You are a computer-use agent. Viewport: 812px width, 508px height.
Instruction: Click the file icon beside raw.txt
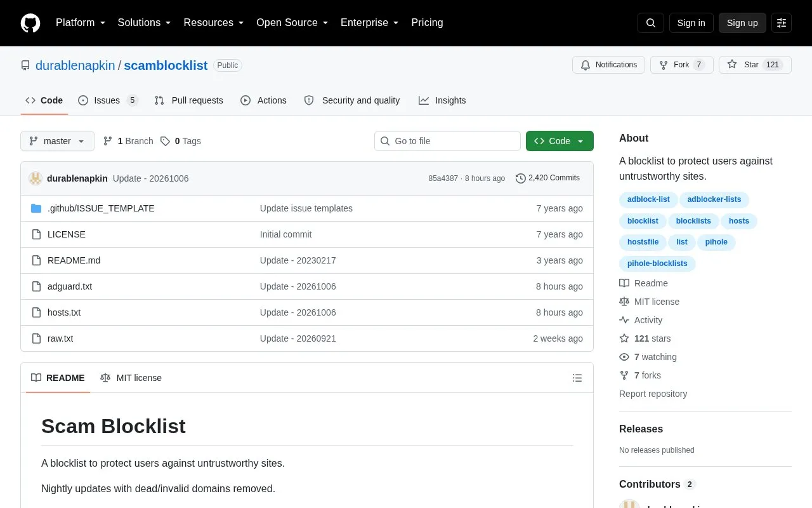[36, 338]
